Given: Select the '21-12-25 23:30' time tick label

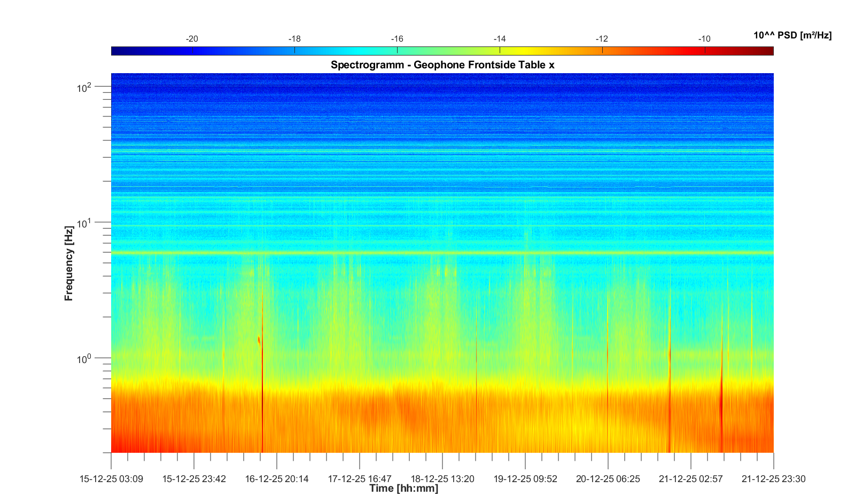Looking at the screenshot, I should click(x=773, y=479).
